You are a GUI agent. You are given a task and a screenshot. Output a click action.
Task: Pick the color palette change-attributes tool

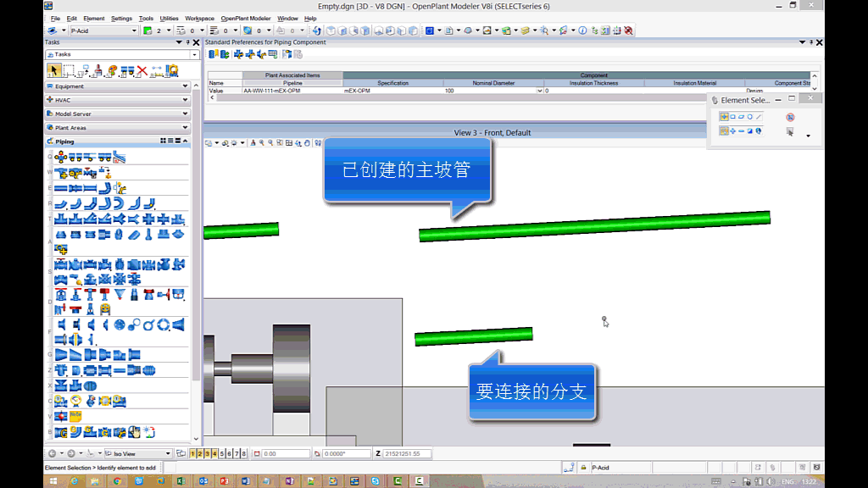coord(113,70)
